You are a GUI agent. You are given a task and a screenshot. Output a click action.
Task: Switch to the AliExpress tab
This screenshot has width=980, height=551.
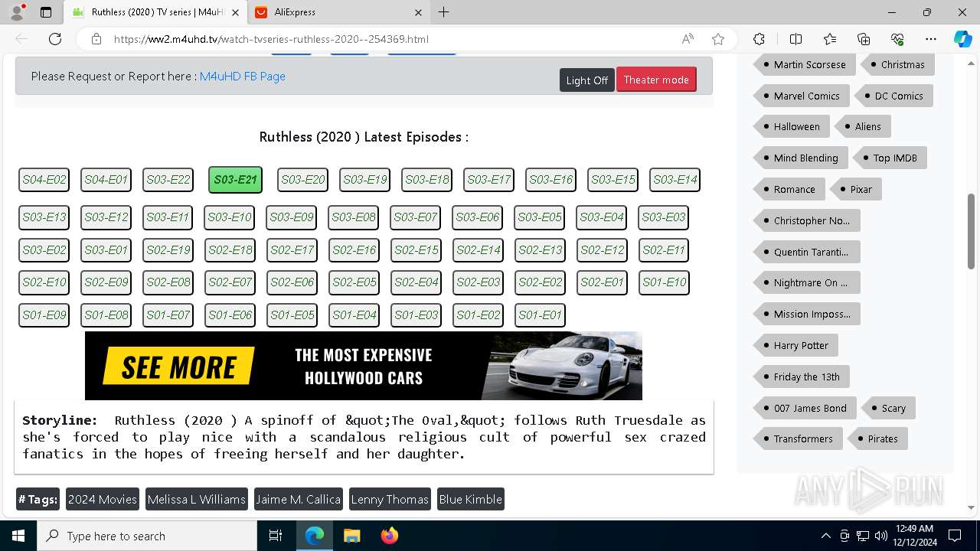pos(338,12)
